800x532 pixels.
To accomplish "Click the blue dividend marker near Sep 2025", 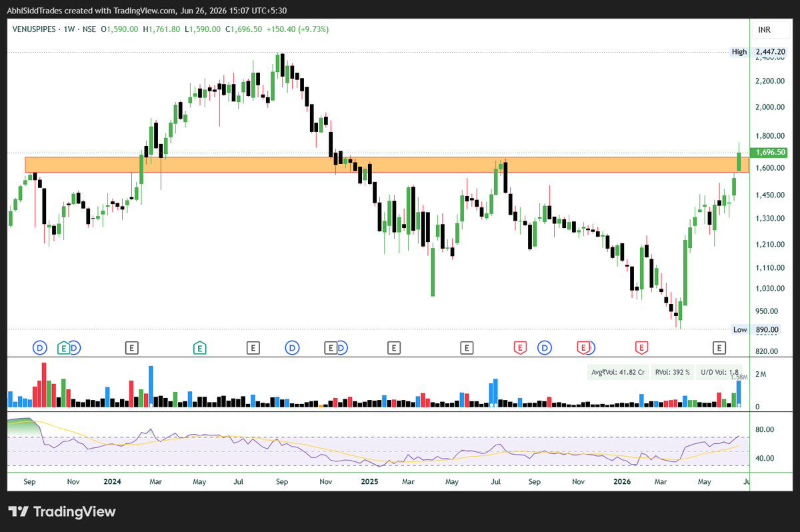I will pos(545,347).
